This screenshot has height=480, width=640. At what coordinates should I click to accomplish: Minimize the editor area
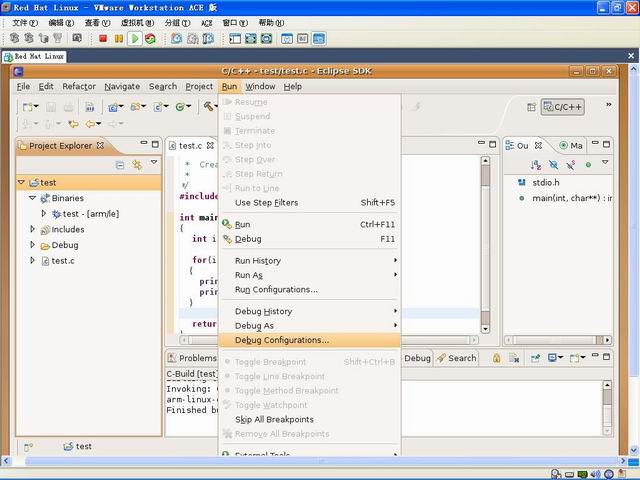click(x=482, y=143)
